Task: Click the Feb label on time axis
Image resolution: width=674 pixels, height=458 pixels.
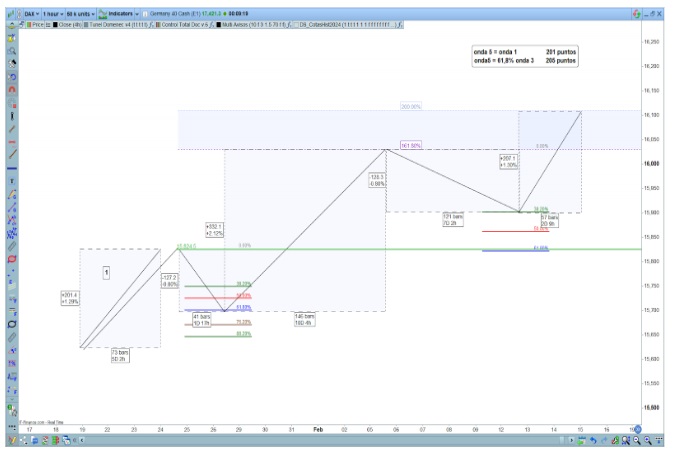Action: click(x=318, y=429)
